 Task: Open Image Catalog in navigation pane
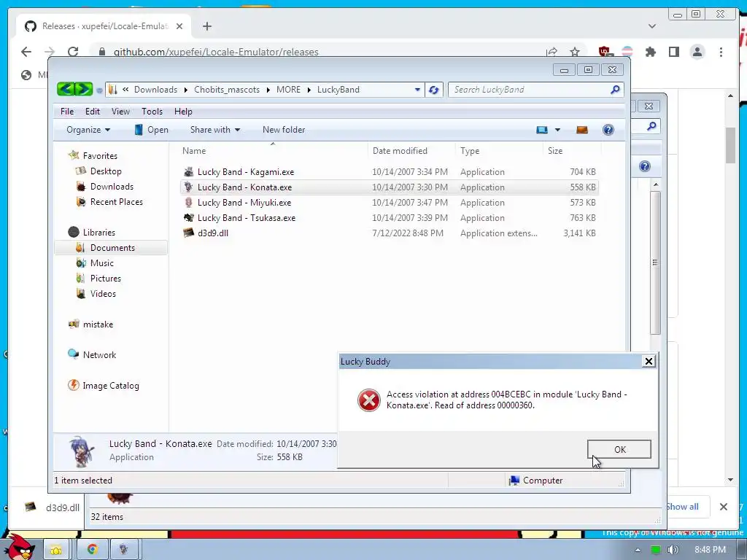tap(111, 385)
